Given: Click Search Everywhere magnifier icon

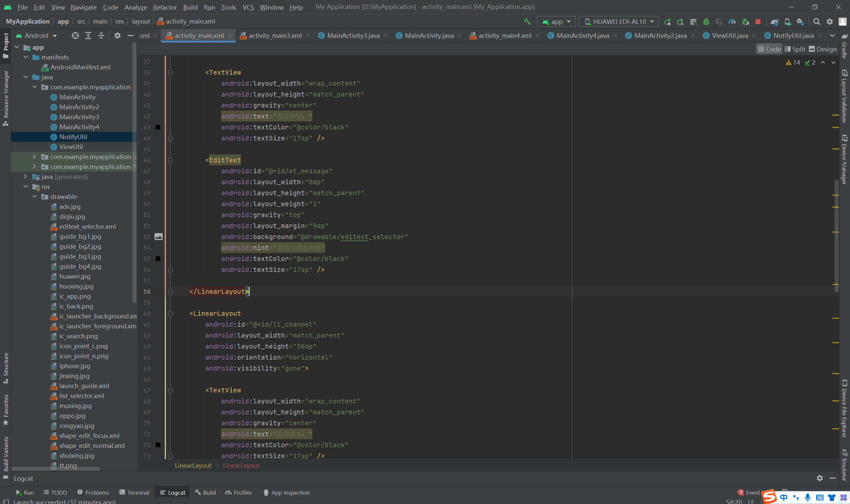Looking at the screenshot, I should 817,22.
